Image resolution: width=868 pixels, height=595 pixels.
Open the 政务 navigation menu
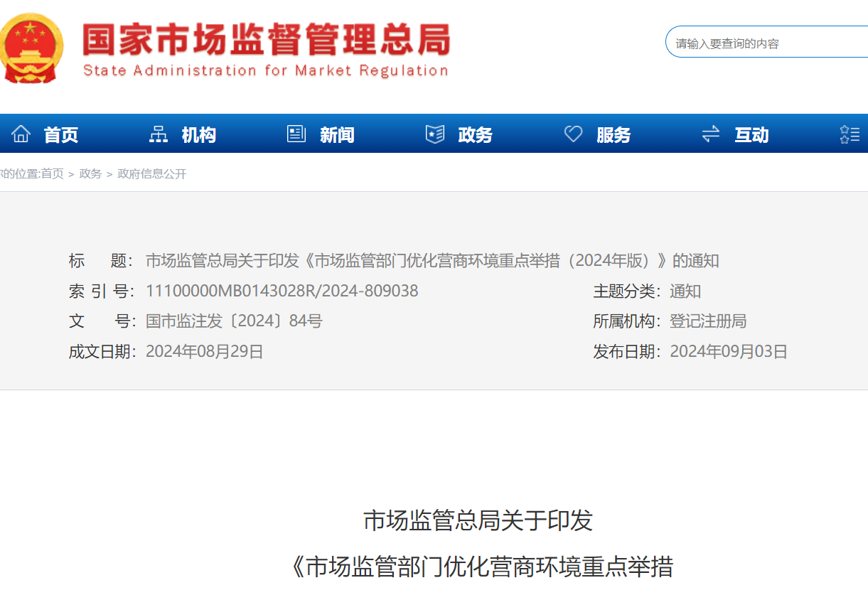[475, 134]
